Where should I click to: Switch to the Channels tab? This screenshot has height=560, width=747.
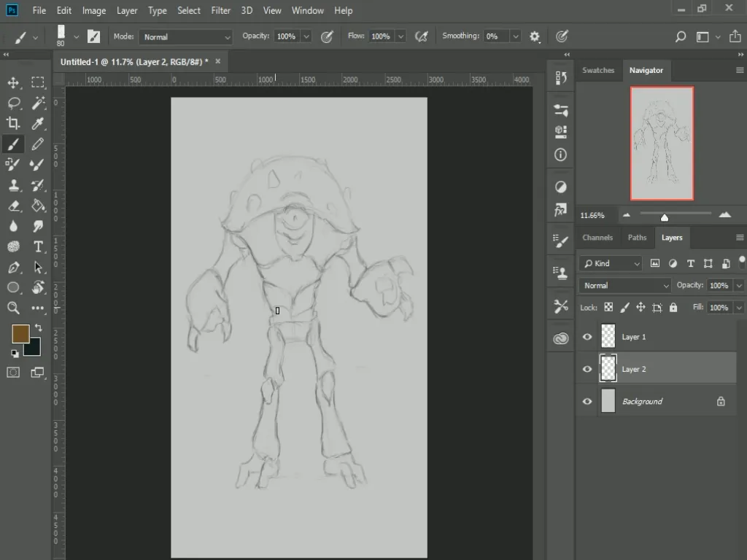tap(597, 238)
